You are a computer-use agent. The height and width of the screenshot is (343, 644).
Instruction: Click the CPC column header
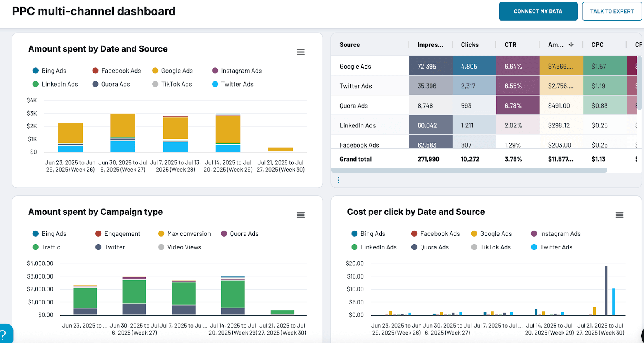(597, 45)
